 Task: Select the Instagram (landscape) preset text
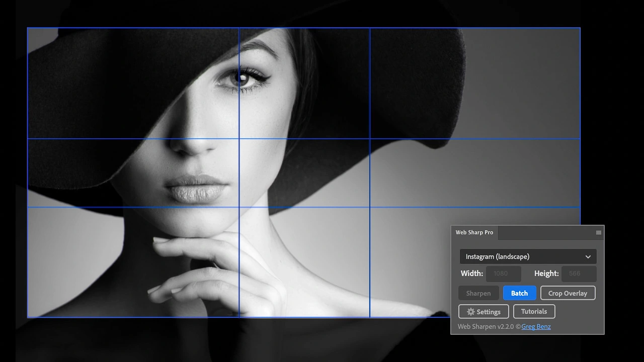tap(497, 256)
